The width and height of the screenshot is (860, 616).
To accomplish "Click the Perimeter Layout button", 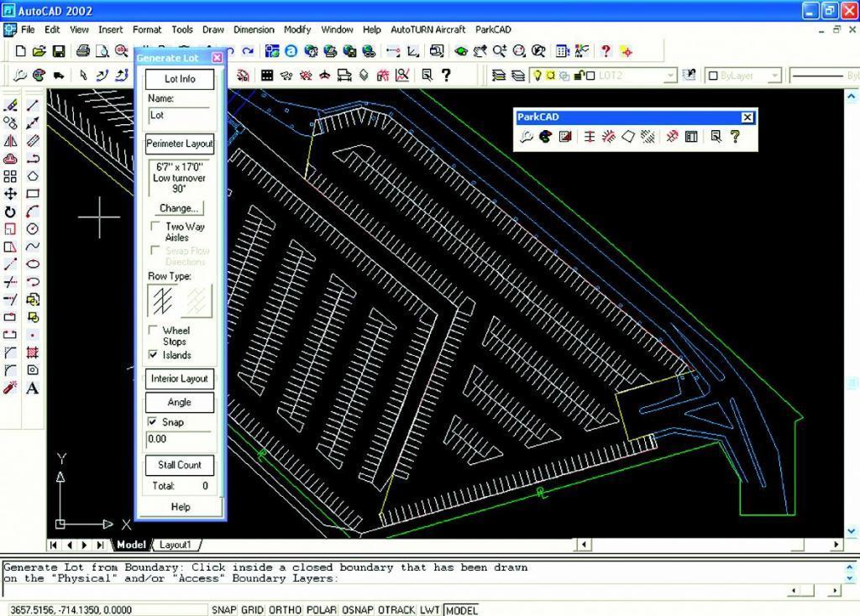I will click(180, 144).
